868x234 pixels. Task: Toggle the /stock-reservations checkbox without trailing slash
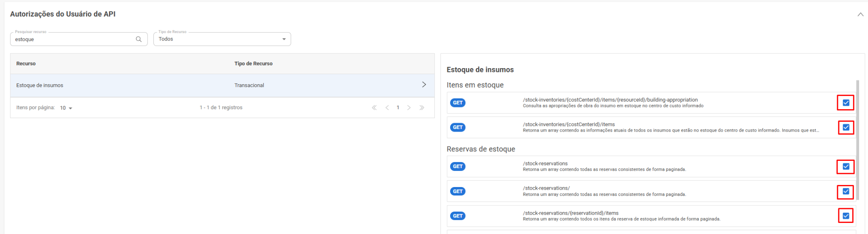point(846,167)
